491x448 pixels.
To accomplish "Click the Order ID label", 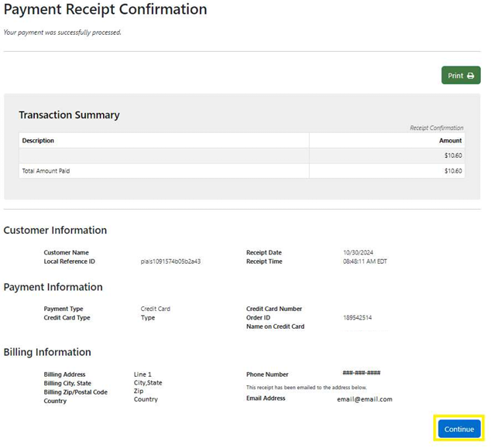I will [x=258, y=317].
